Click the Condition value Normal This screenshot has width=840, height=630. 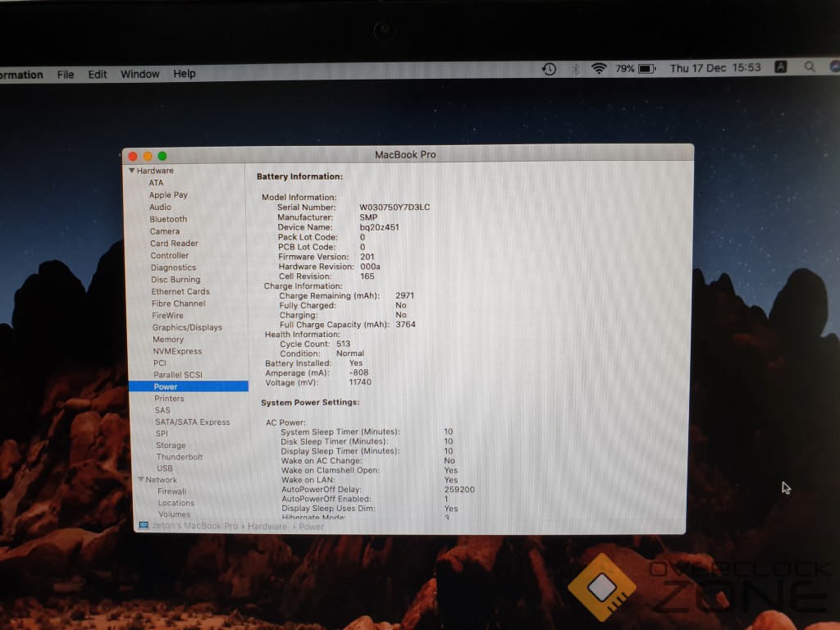[x=350, y=354]
